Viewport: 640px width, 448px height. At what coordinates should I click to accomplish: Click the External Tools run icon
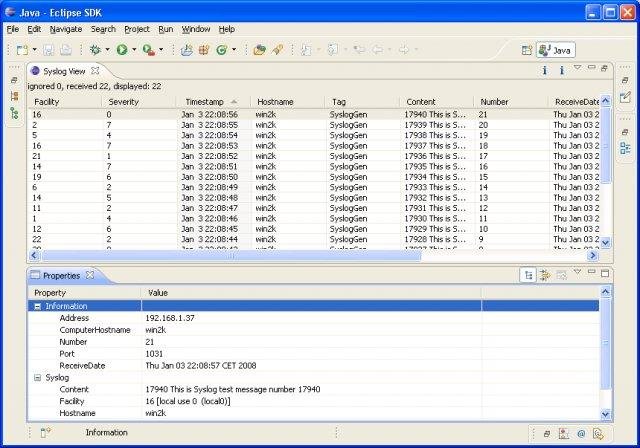coord(149,50)
